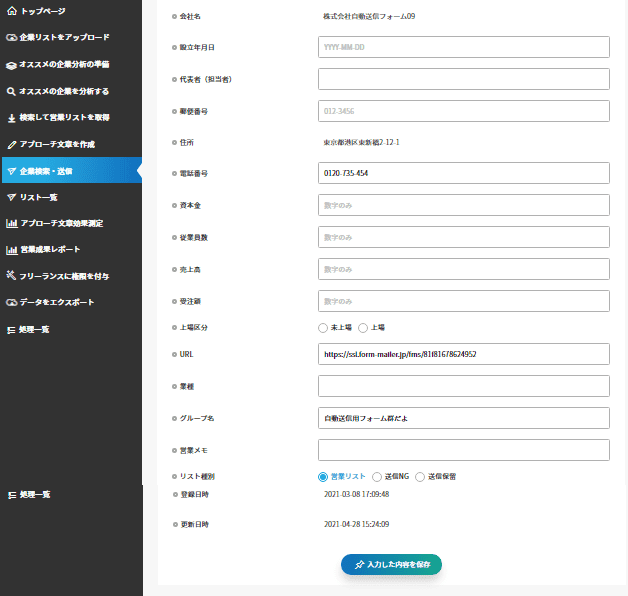Click the 営業メモ input field
The width and height of the screenshot is (628, 596).
[x=464, y=450]
